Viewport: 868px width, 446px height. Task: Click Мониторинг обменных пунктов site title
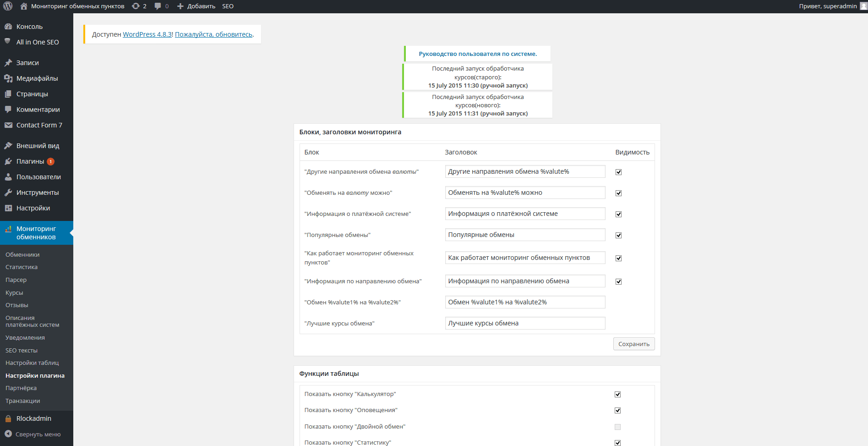pos(78,6)
